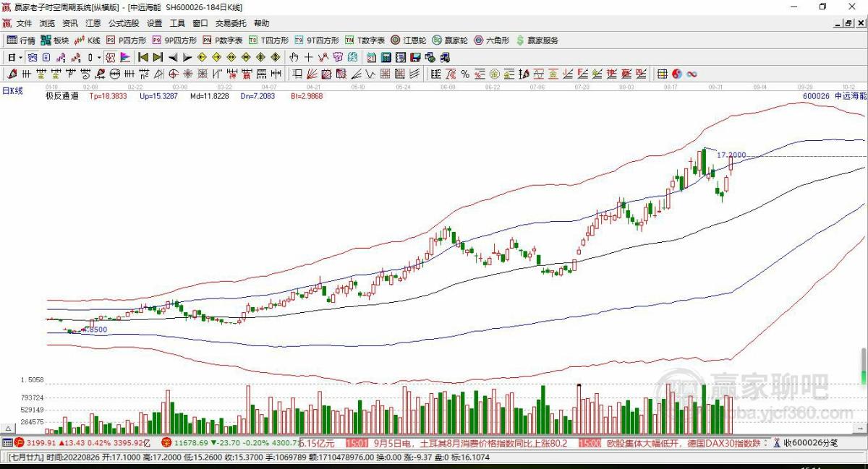
Task: Open the T数字表 tool
Action: click(365, 40)
